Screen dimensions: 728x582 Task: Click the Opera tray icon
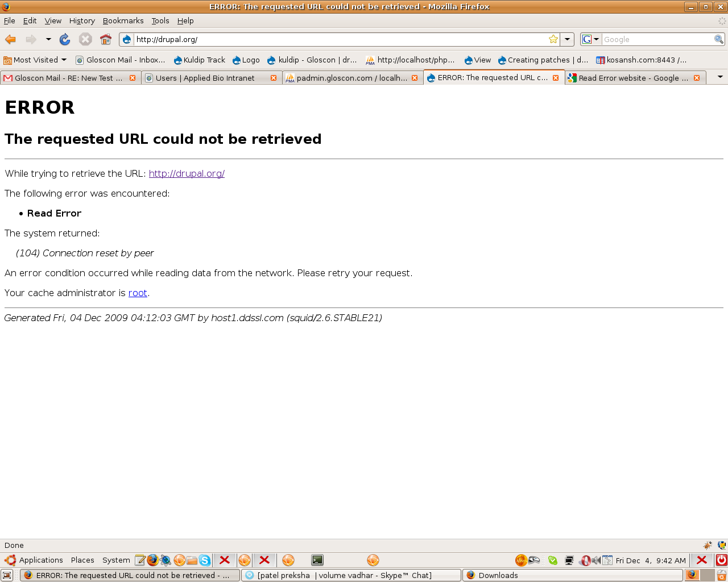tap(585, 560)
